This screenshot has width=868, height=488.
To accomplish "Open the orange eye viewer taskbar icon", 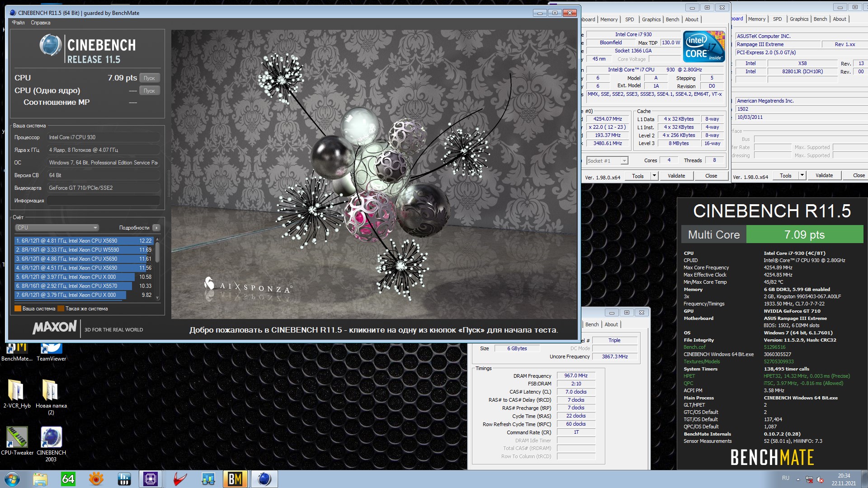I will (x=96, y=479).
